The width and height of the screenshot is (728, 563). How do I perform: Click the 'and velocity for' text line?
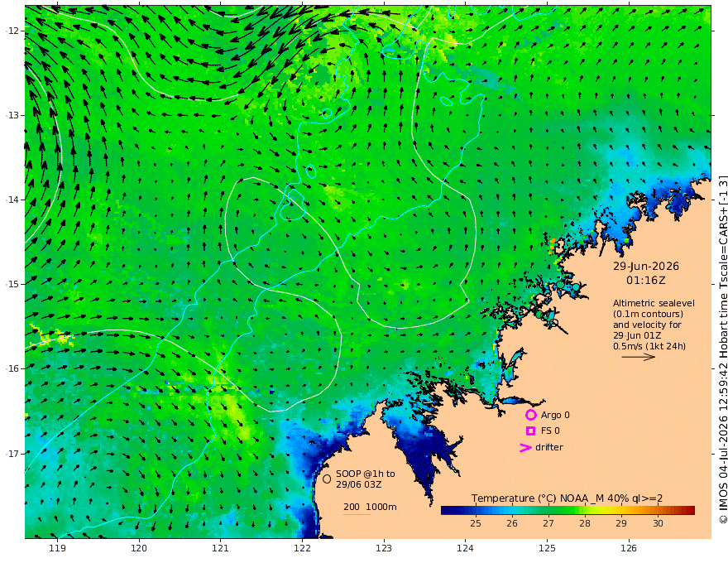647,325
